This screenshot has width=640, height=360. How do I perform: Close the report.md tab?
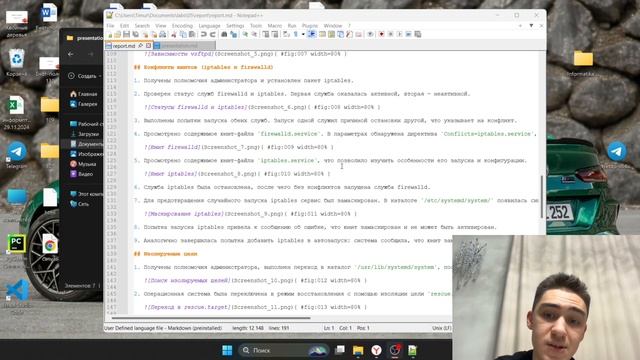(x=148, y=46)
